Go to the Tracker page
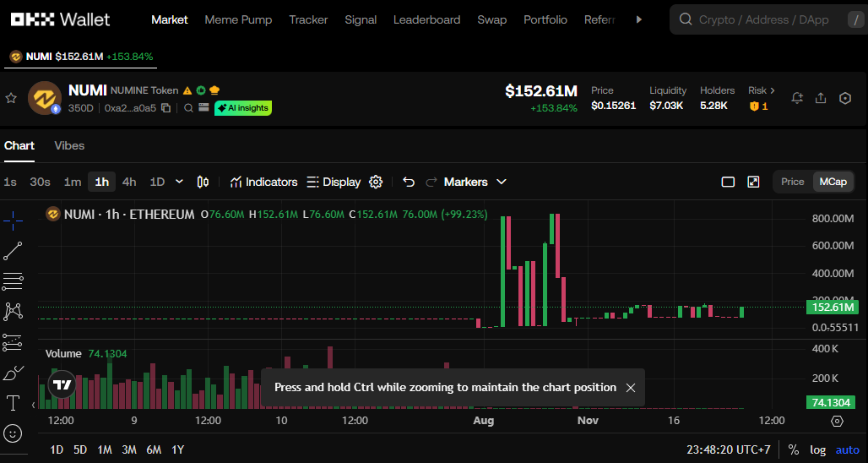Viewport: 868px width, 463px height. [308, 19]
